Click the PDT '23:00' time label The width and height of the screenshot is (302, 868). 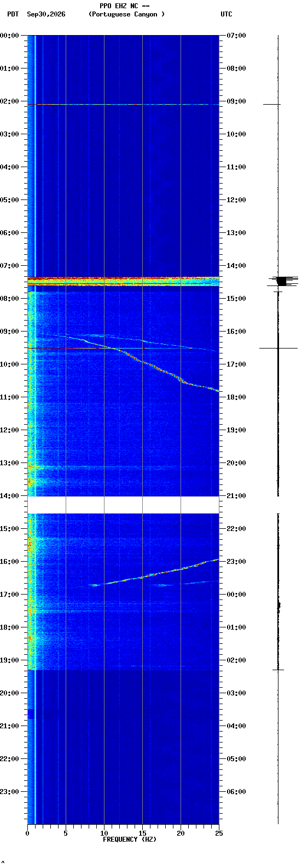[x=9, y=792]
